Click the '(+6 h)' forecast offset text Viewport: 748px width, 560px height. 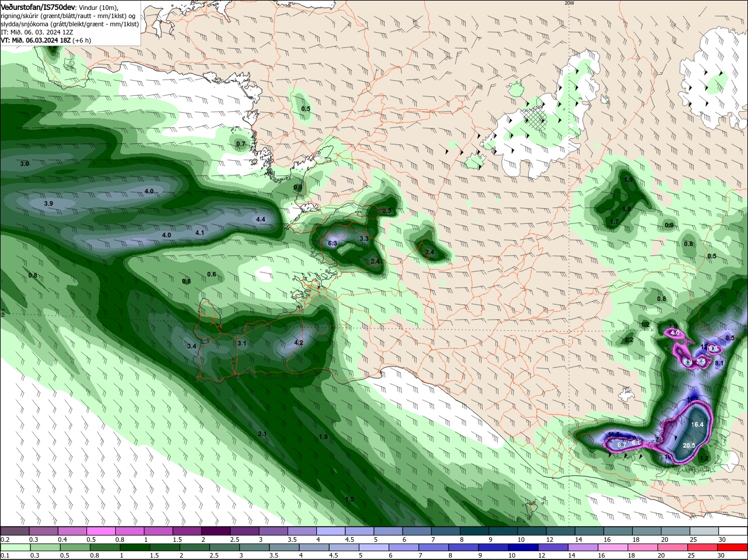tap(82, 40)
